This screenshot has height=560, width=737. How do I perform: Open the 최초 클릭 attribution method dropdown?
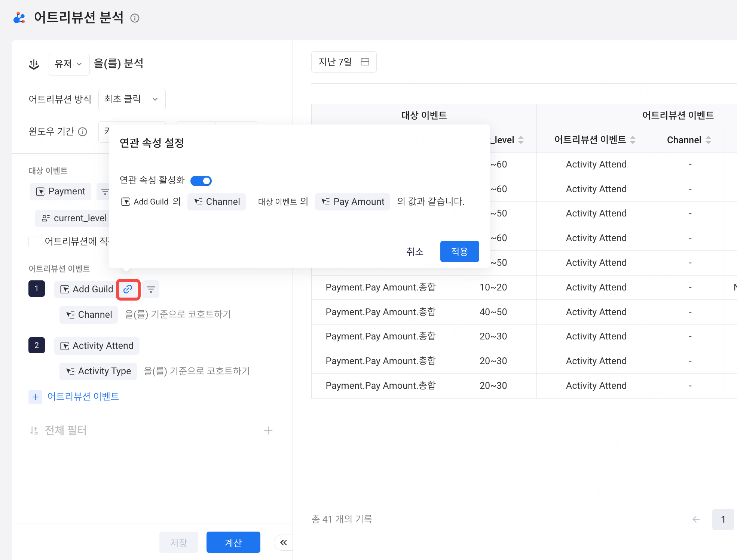pos(132,99)
